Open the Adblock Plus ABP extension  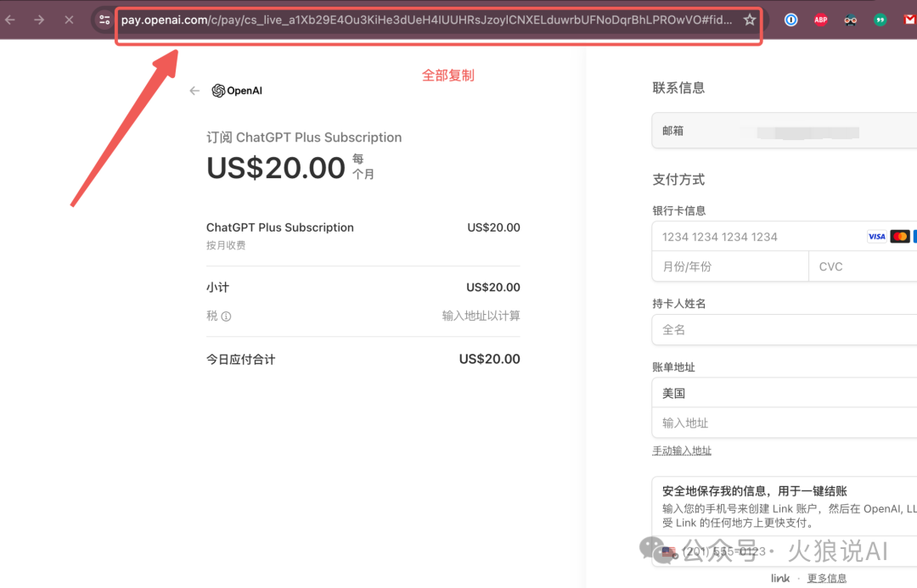[x=820, y=20]
